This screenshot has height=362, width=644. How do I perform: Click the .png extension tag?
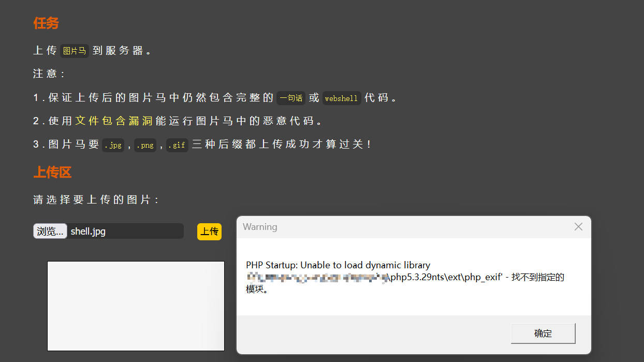(x=145, y=145)
